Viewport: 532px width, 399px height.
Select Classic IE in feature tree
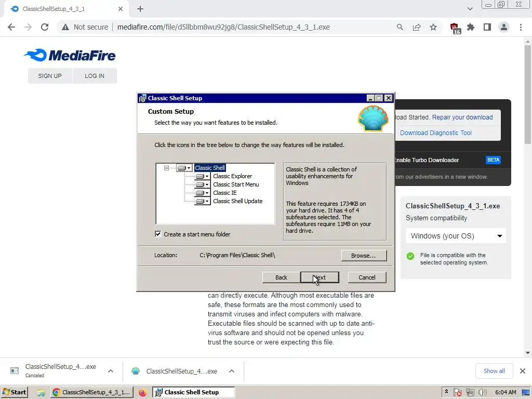[x=224, y=193]
